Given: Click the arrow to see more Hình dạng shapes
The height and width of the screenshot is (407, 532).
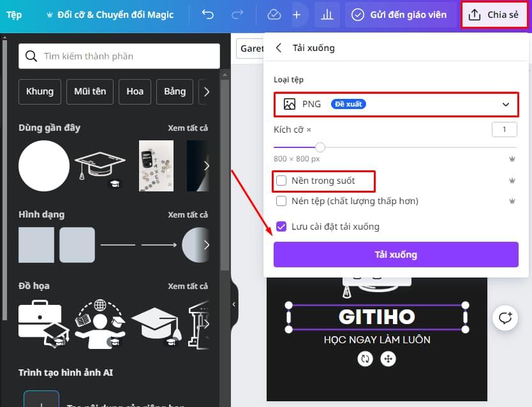Looking at the screenshot, I should 206,244.
